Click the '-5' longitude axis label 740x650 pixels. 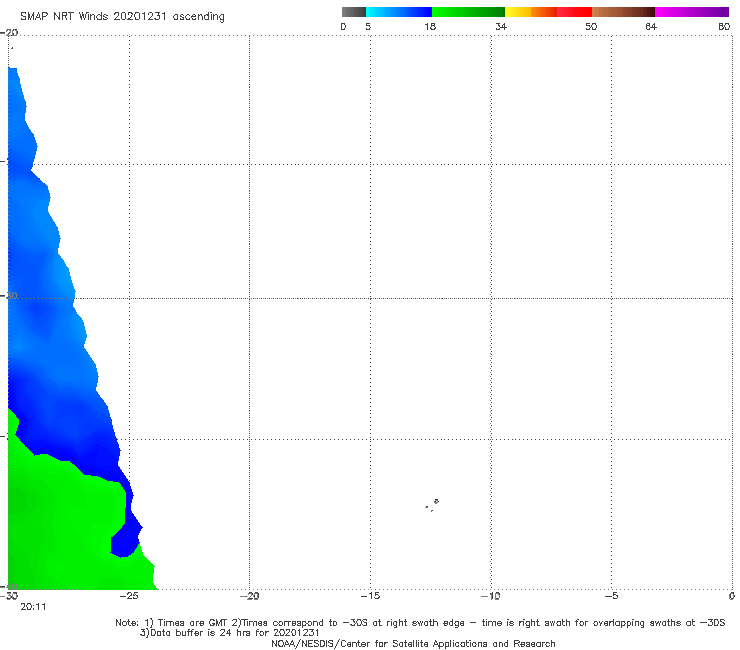click(x=612, y=596)
